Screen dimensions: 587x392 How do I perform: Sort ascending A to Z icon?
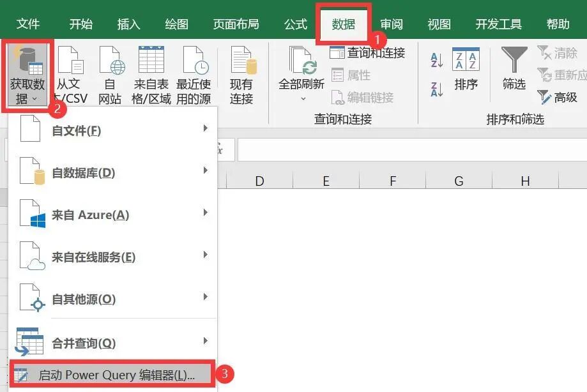[x=436, y=60]
